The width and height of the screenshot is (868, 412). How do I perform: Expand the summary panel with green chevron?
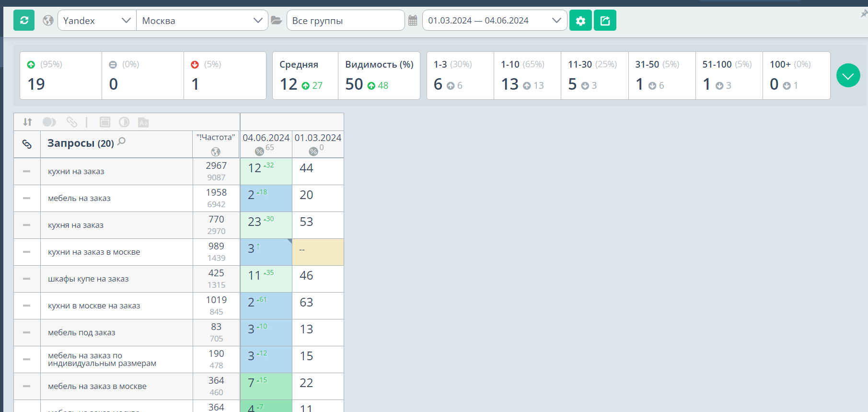848,75
